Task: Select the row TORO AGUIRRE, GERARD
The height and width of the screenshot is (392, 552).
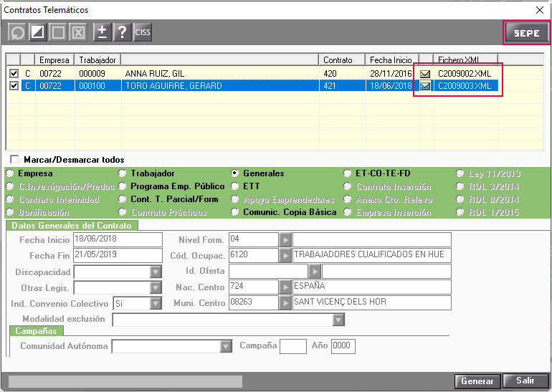Action: [253, 85]
